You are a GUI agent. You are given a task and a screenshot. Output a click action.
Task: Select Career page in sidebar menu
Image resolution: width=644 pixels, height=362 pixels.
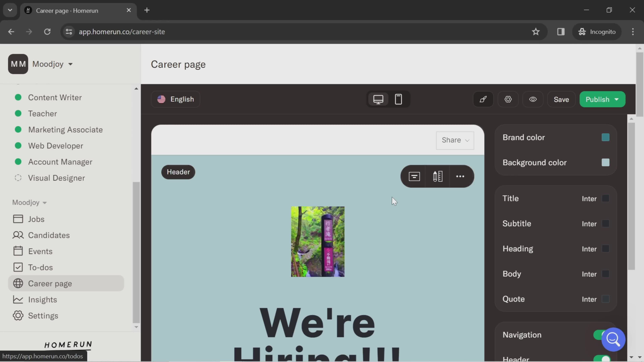(50, 283)
